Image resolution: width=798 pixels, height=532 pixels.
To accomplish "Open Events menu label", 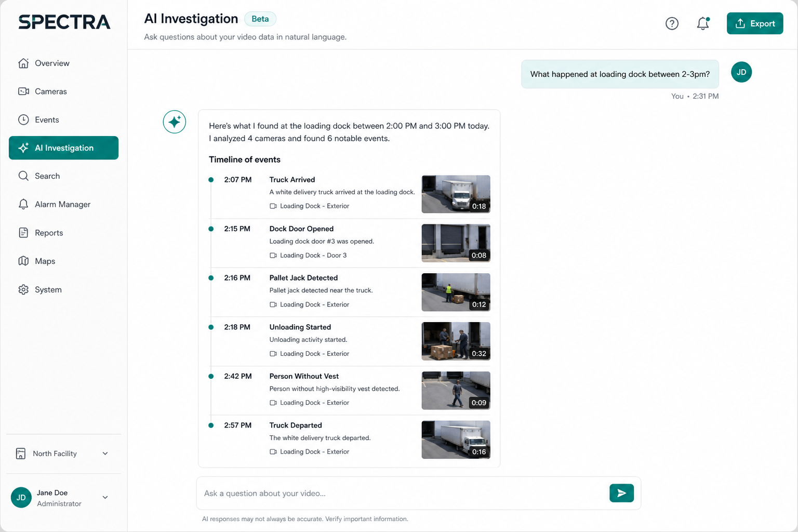I will click(47, 119).
